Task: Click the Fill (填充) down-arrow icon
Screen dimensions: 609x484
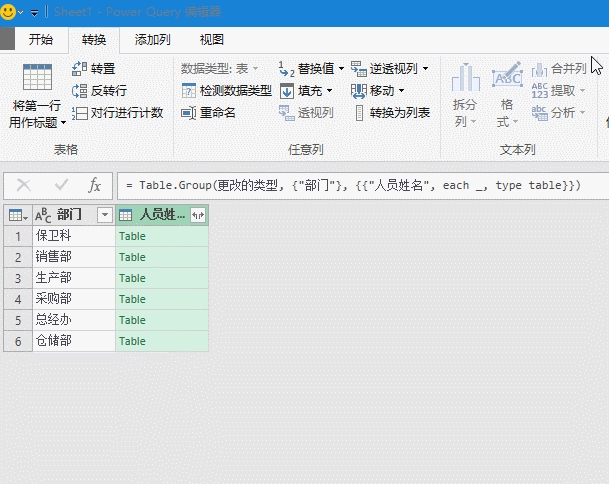Action: pyautogui.click(x=287, y=91)
